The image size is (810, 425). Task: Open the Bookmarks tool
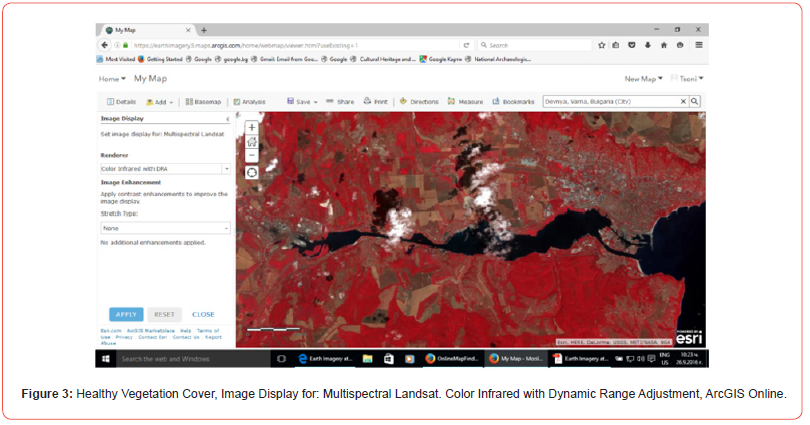[x=513, y=101]
